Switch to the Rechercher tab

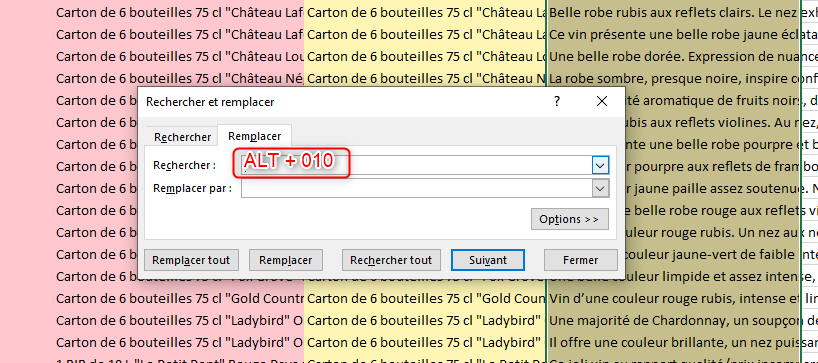(x=182, y=137)
